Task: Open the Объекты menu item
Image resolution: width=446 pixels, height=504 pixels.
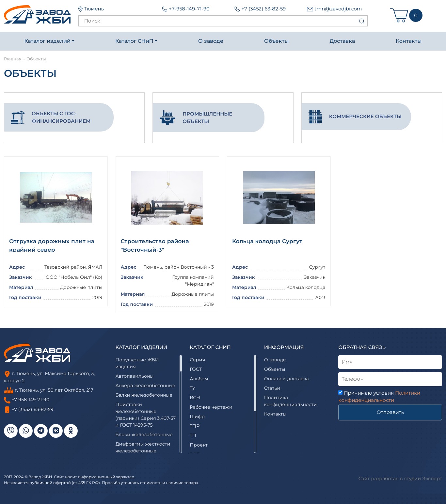Action: tap(276, 41)
